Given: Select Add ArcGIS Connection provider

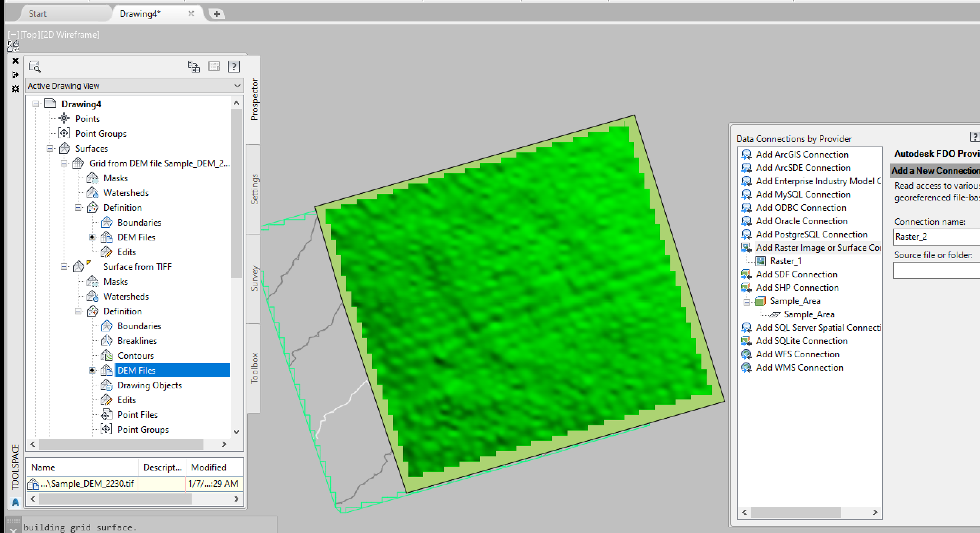Looking at the screenshot, I should 802,155.
